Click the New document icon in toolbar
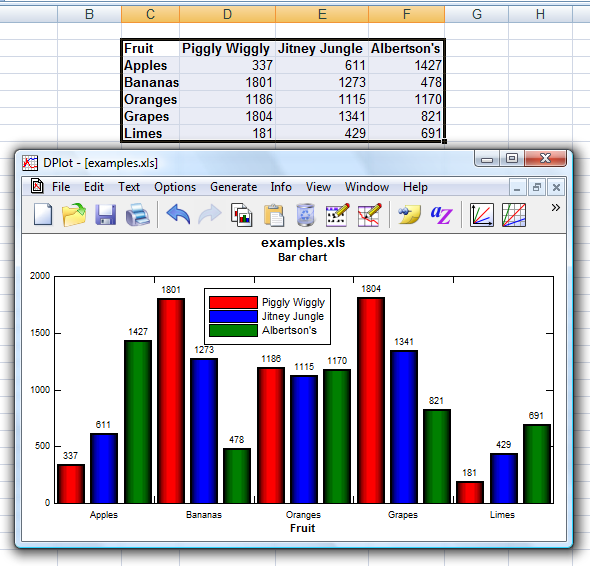The width and height of the screenshot is (590, 566). [43, 215]
